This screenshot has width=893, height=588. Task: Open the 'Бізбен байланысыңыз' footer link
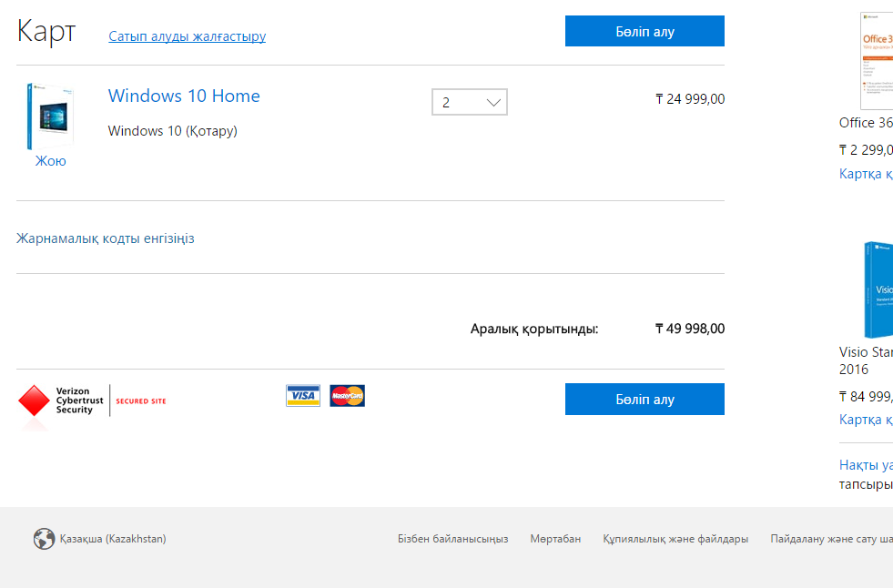(x=452, y=539)
